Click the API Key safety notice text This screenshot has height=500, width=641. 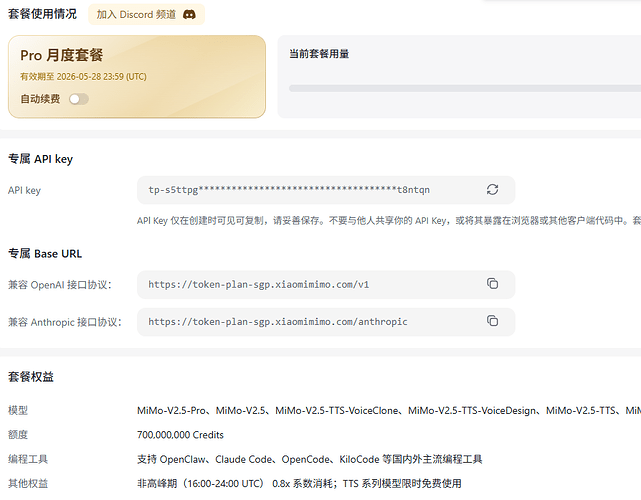[x=389, y=221]
